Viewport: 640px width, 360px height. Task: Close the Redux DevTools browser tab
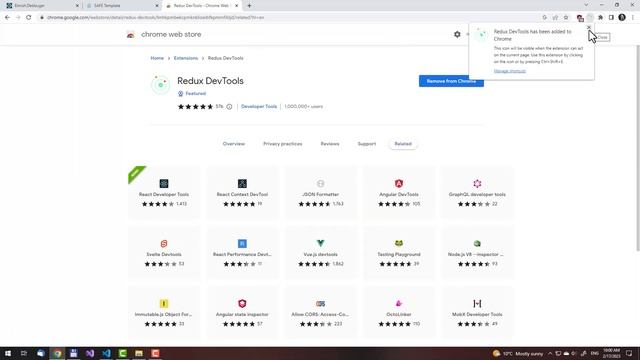click(237, 6)
